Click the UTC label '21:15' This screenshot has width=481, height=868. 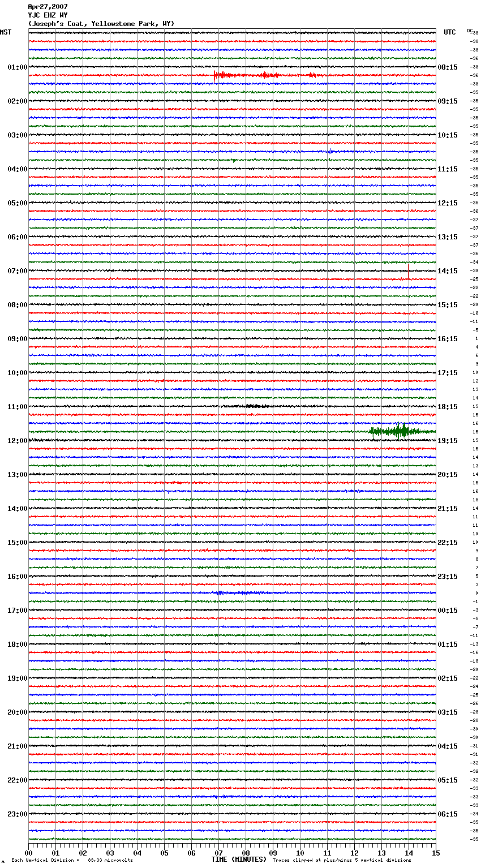[448, 509]
